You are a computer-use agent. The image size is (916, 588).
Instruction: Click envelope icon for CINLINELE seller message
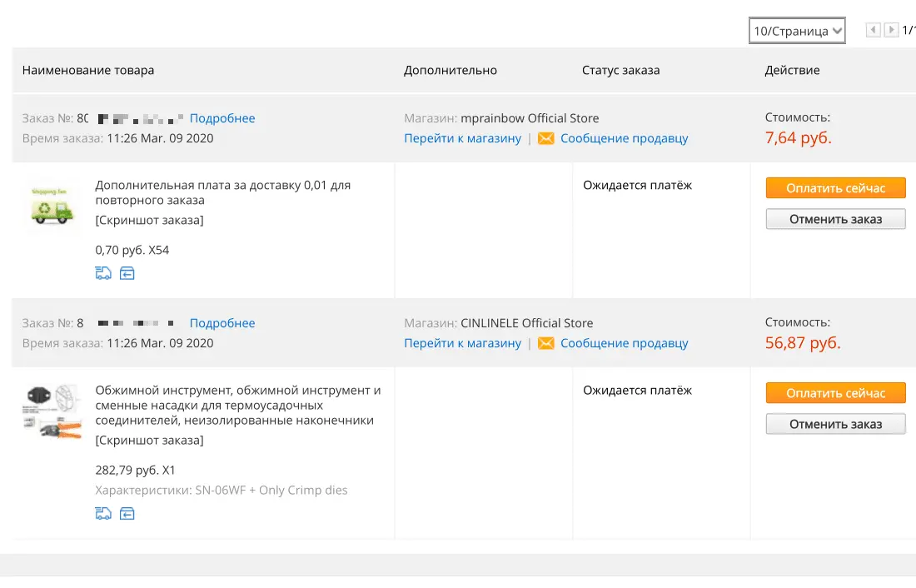tap(545, 343)
